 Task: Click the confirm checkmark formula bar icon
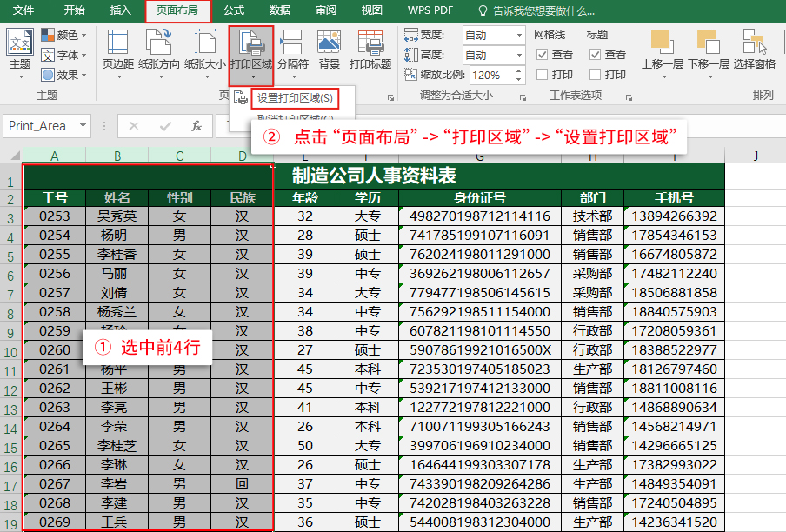165,126
